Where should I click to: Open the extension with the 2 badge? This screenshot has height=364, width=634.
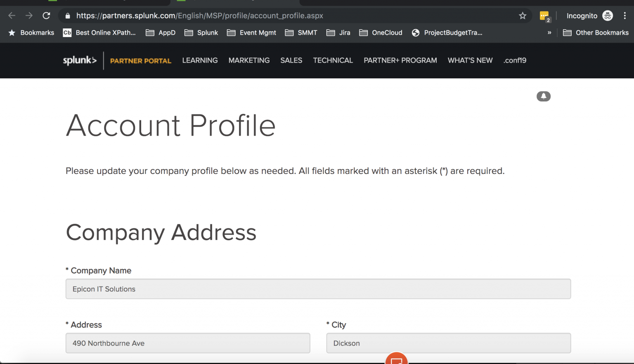tap(544, 15)
